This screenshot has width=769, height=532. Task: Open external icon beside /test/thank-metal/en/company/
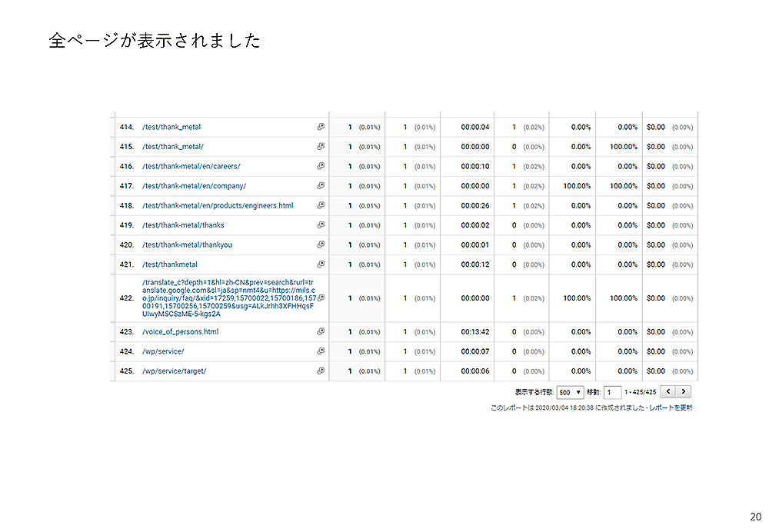click(x=321, y=186)
